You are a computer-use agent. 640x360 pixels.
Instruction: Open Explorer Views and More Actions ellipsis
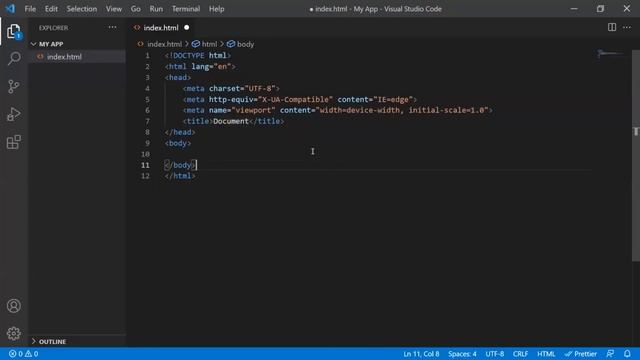[112, 27]
